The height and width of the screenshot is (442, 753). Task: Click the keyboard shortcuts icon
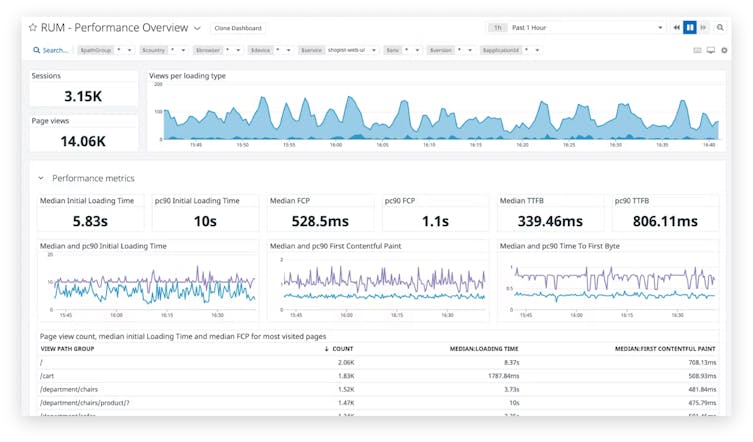click(697, 50)
